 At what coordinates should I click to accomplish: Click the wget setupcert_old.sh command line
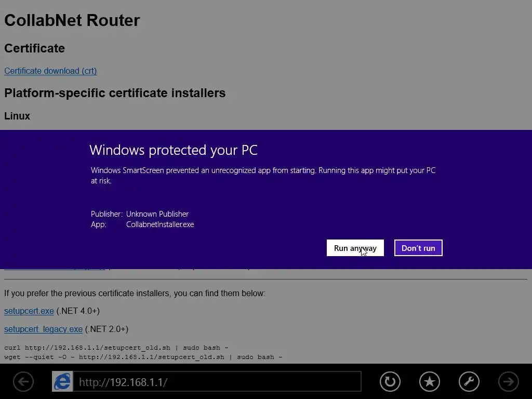143,357
